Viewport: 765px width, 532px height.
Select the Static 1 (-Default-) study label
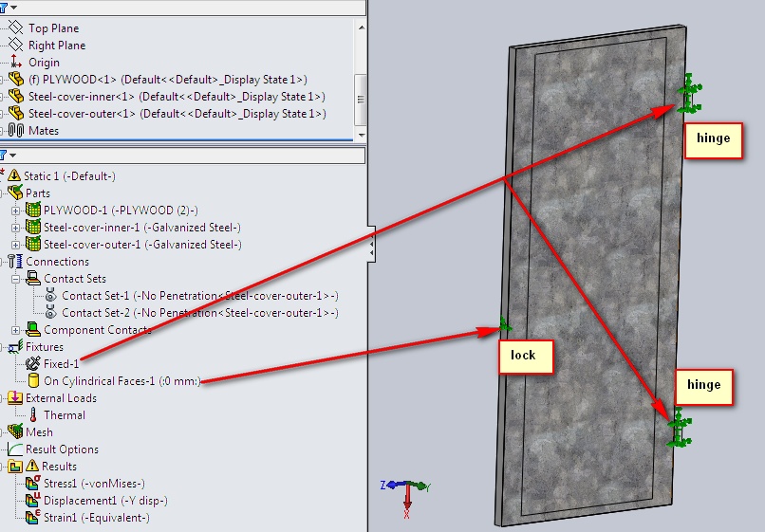pos(70,176)
